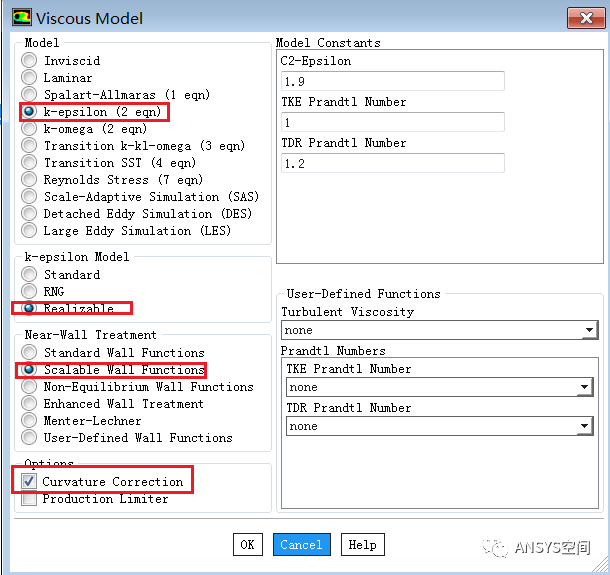610x575 pixels.
Task: Open TDR Prandtl Number UDF dropdown
Action: click(440, 426)
